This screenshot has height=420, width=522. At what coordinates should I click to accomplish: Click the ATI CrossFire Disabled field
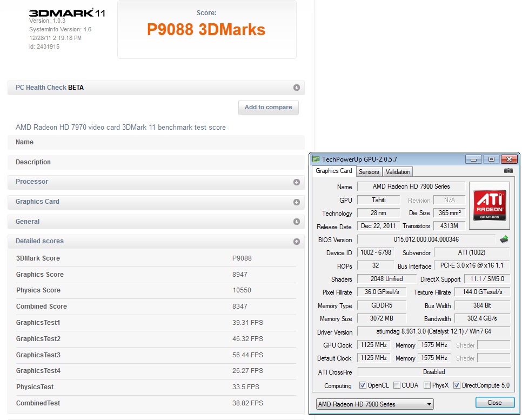[434, 372]
